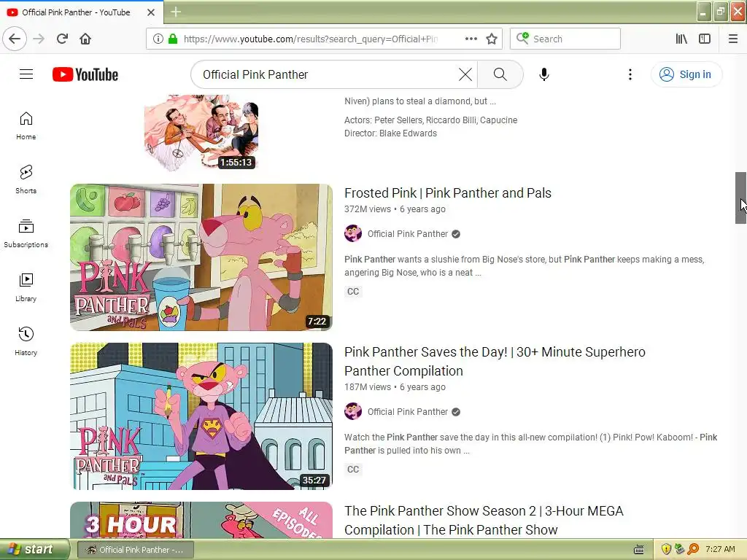747x560 pixels.
Task: Open Official Pink Panther channel under Frosted Pink
Action: tap(407, 234)
